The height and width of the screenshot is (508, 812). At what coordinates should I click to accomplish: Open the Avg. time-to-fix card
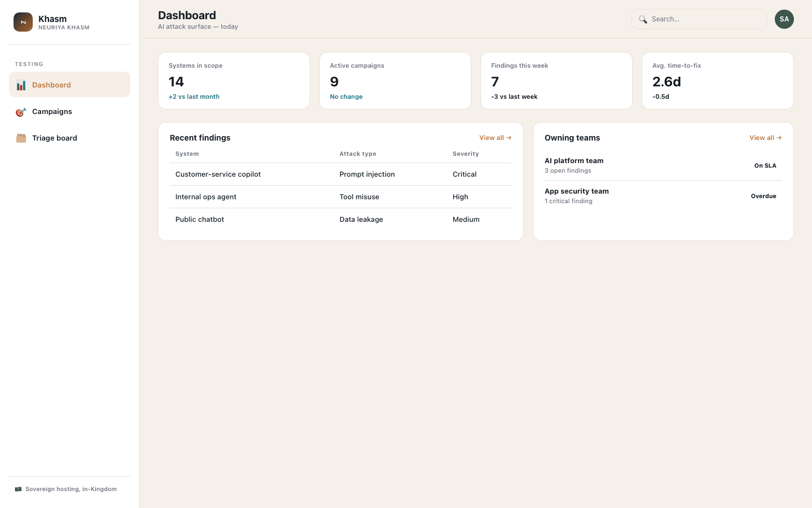coord(718,81)
